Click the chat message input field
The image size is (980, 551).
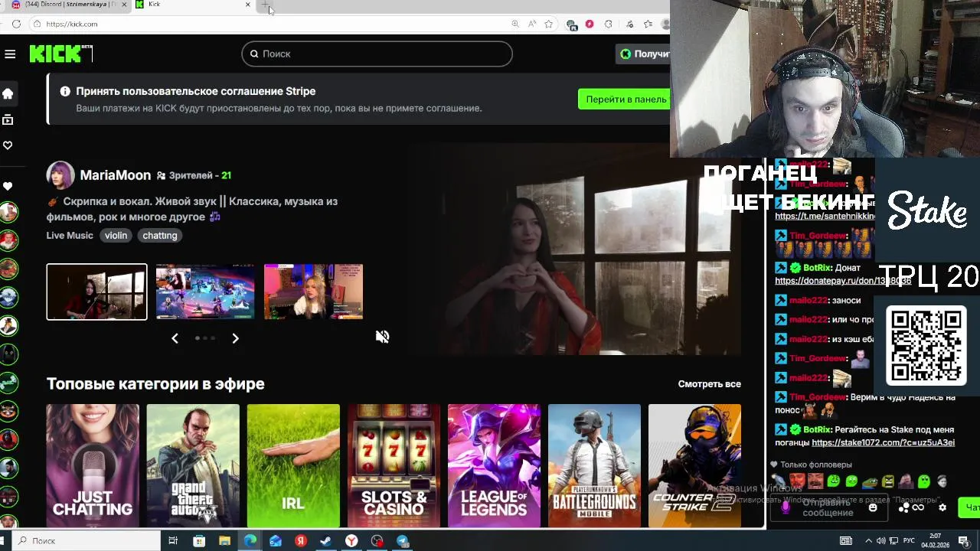[x=828, y=507]
